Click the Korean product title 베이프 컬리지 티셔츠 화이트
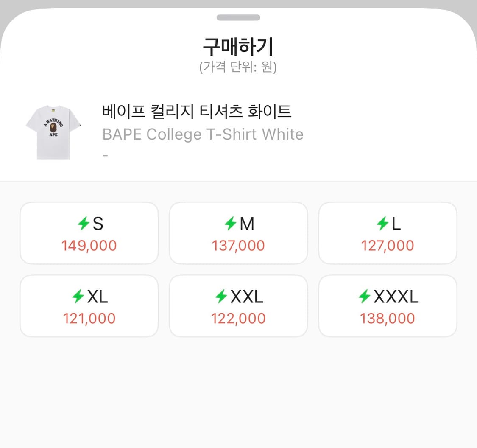The image size is (477, 448). tap(196, 111)
